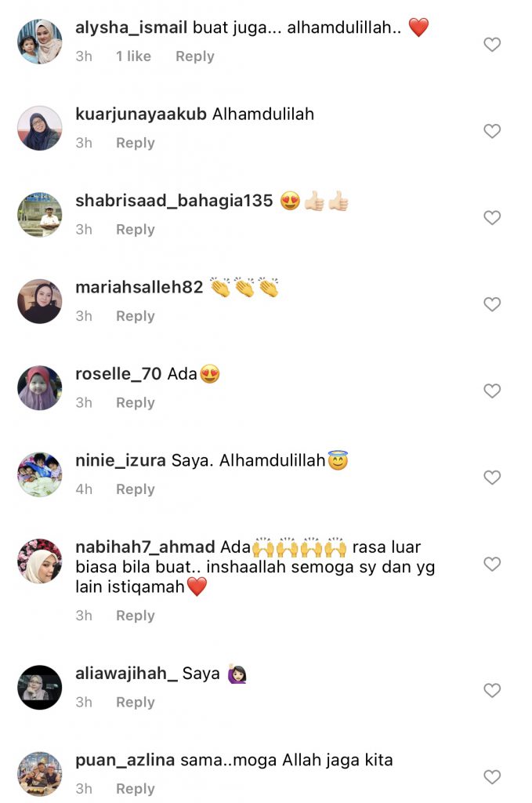Open shabrisaad_bahagia135's profile picture
532x803 pixels.
pyautogui.click(x=40, y=215)
